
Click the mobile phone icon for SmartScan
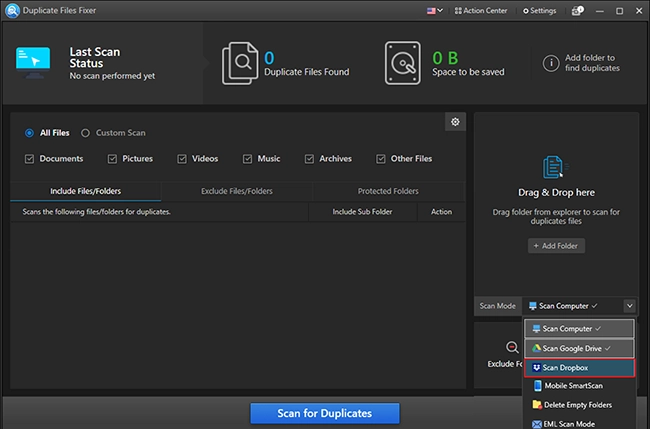tap(537, 385)
